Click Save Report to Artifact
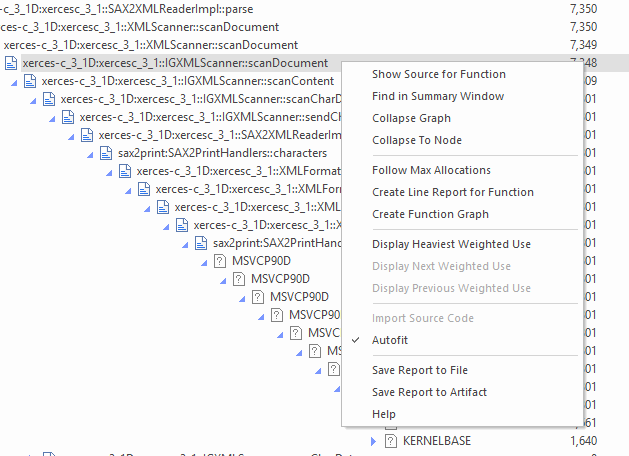Image resolution: width=629 pixels, height=456 pixels. click(x=429, y=392)
